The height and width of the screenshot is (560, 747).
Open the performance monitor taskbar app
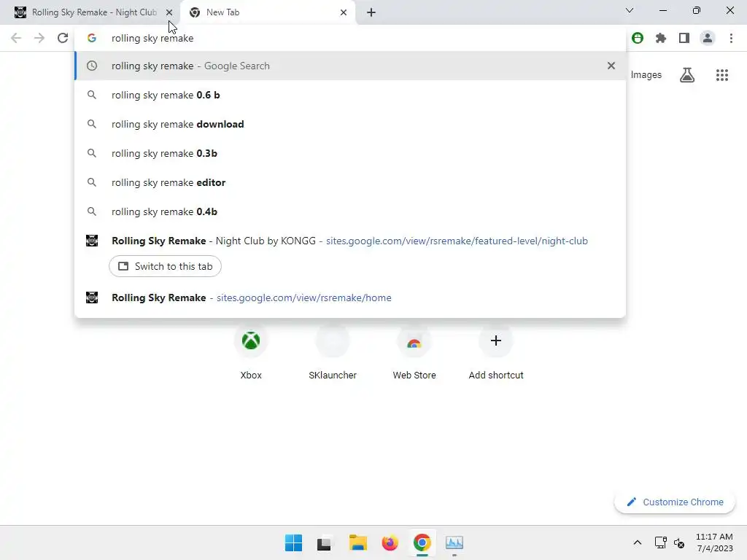[x=454, y=542]
